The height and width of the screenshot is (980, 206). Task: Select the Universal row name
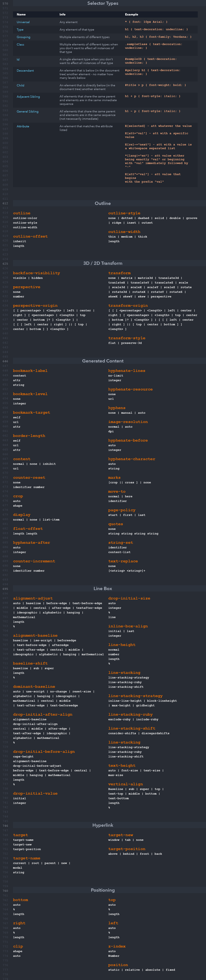[23, 22]
